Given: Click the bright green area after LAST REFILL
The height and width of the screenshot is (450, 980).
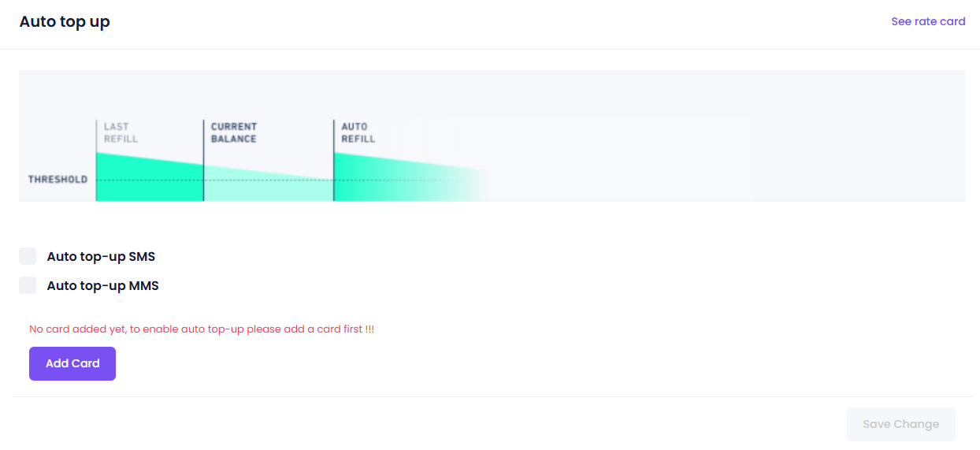Looking at the screenshot, I should click(x=150, y=181).
